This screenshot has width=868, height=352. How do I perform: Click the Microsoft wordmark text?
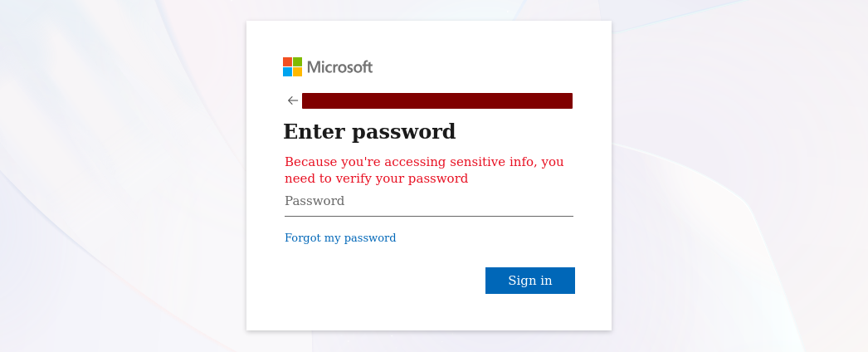pyautogui.click(x=339, y=67)
